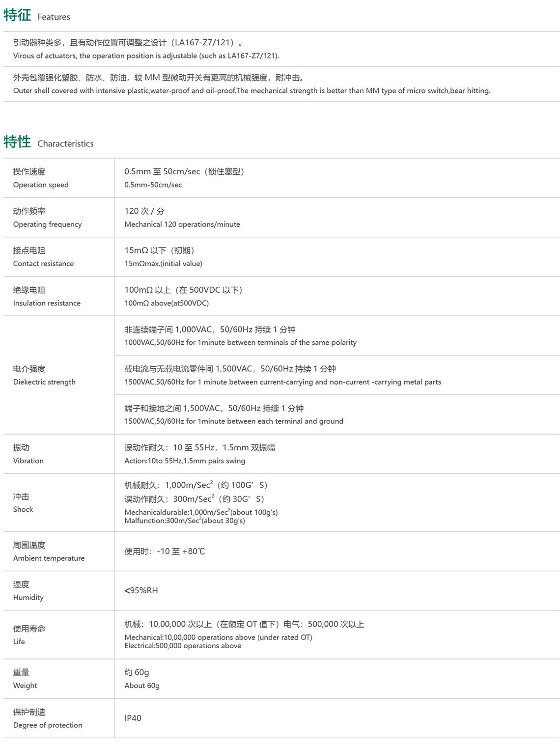This screenshot has width=560, height=743.
Task: Click the Operating frequency row label
Action: 47,224
